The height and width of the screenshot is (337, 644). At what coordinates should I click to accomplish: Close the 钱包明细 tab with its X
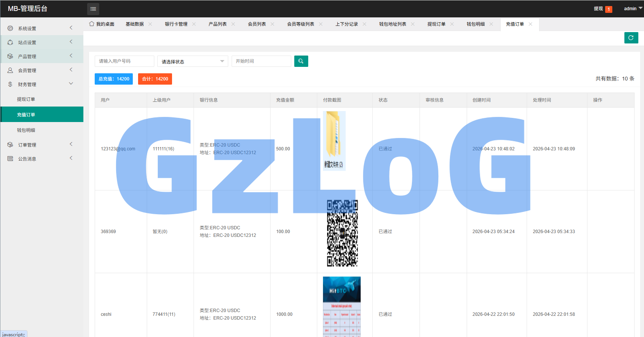click(x=491, y=24)
